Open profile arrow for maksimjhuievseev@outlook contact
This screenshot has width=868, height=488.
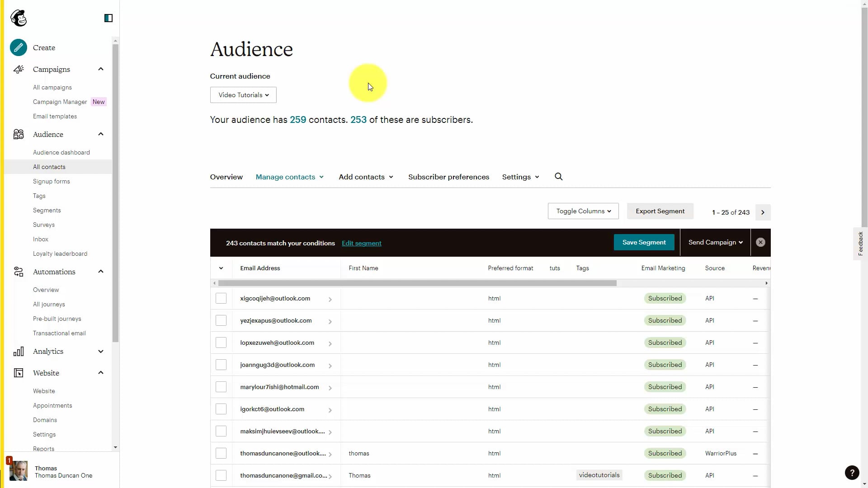tap(330, 432)
